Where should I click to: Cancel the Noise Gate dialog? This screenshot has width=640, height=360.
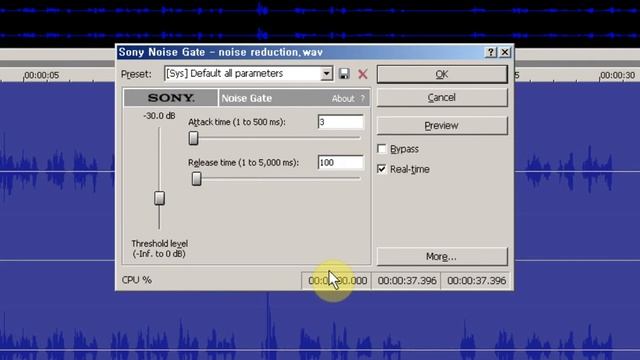tap(442, 98)
